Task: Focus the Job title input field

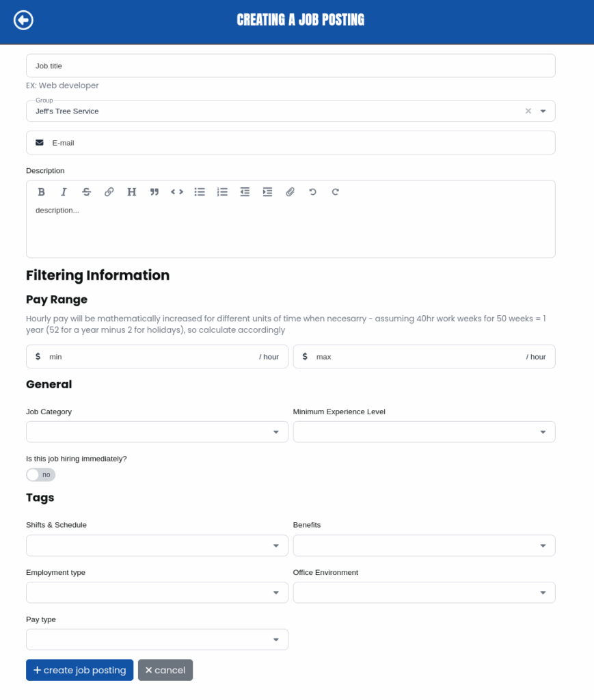Action: click(291, 66)
